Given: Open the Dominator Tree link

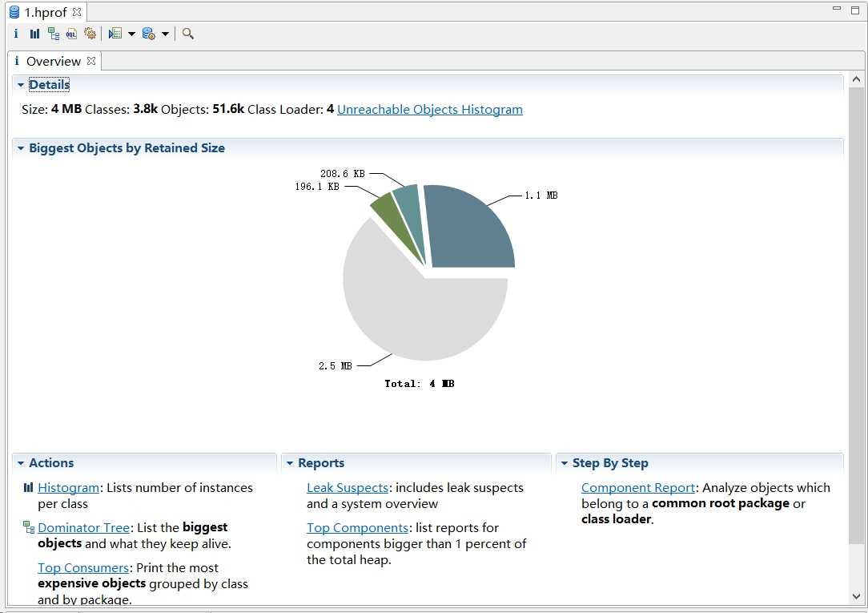Looking at the screenshot, I should [83, 528].
